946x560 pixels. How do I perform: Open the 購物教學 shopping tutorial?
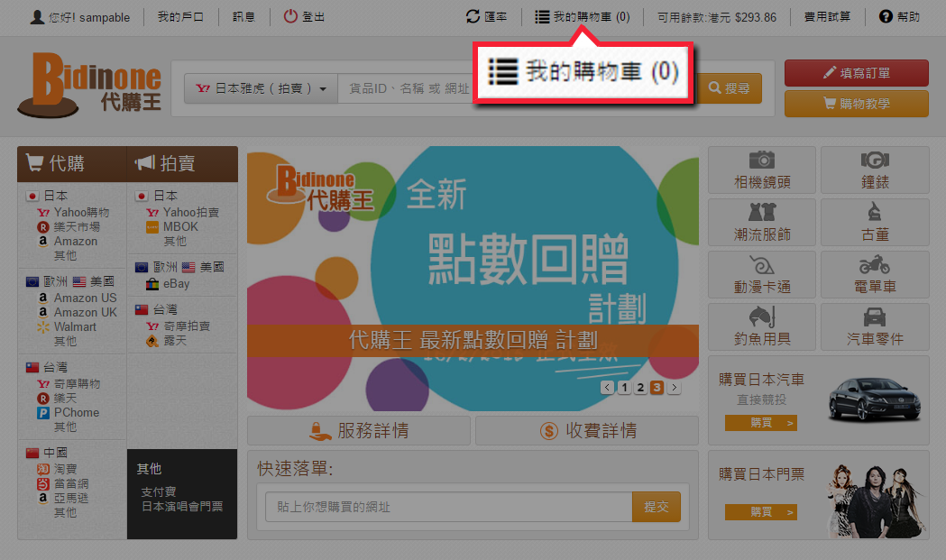tap(856, 104)
